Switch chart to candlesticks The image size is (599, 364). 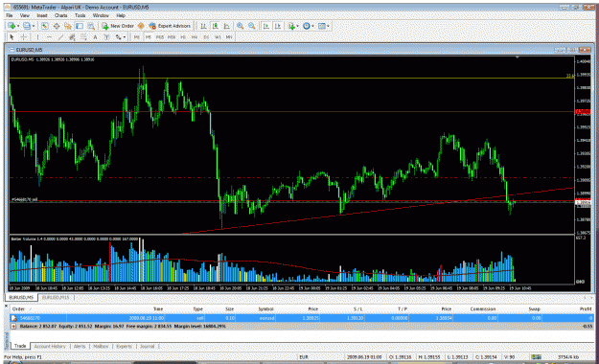pos(215,26)
